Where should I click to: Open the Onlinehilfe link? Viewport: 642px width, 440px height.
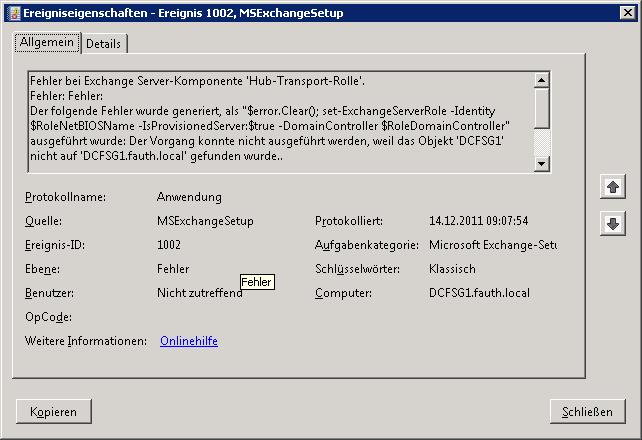click(189, 341)
